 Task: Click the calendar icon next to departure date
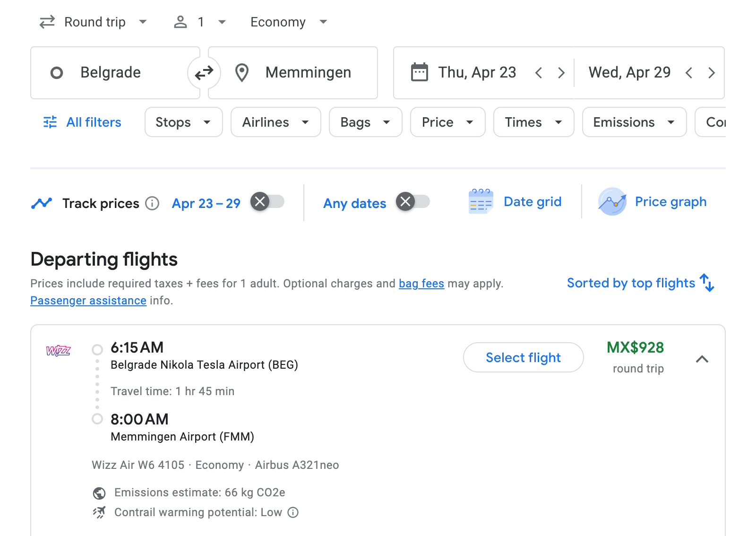[x=419, y=72]
